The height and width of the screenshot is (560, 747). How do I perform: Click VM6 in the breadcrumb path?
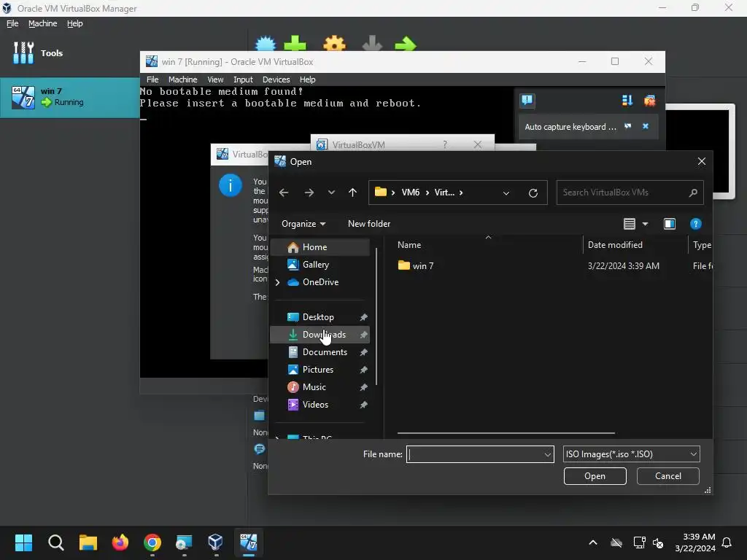[410, 192]
